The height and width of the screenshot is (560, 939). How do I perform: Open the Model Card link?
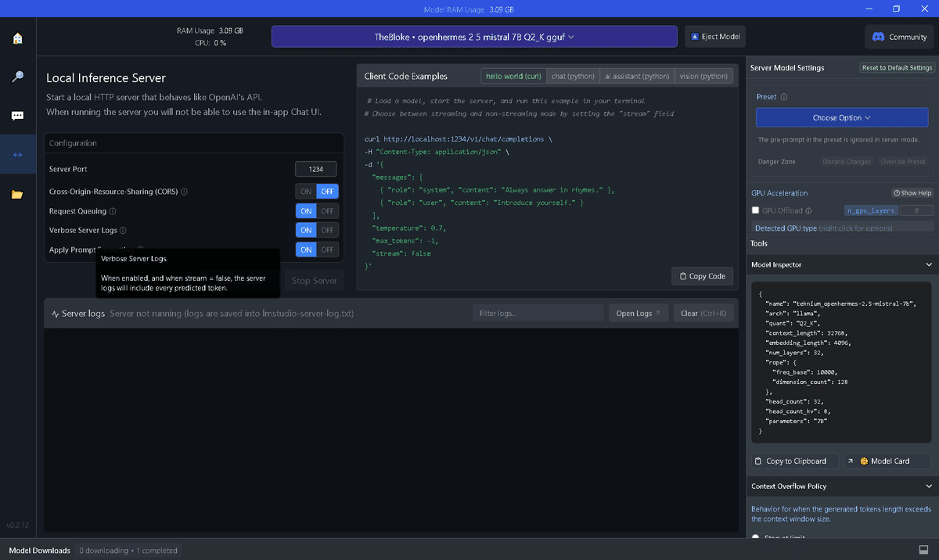pyautogui.click(x=887, y=461)
